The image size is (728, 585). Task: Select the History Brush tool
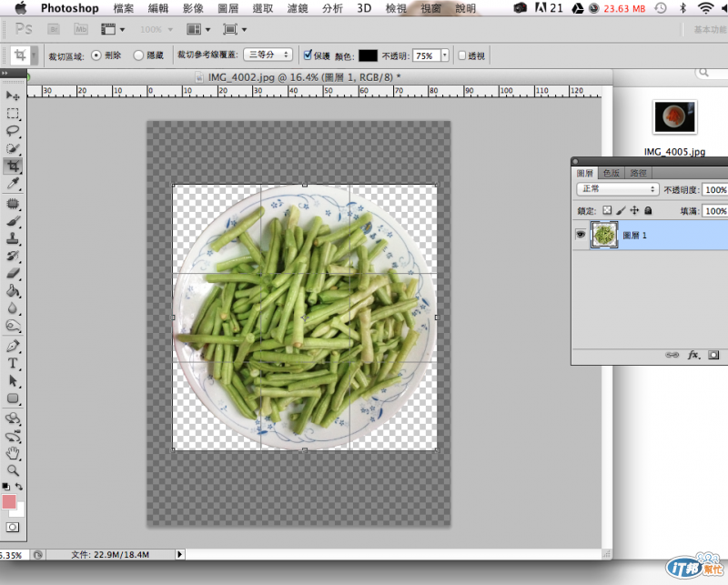click(13, 257)
